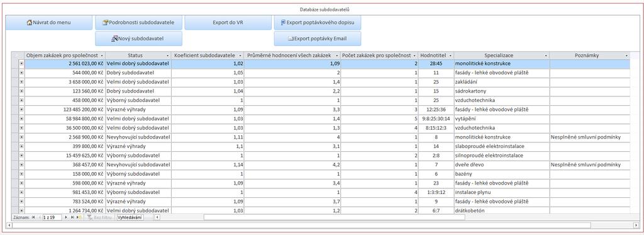Expand the row with 36 500 000,00 Kč

click(21, 128)
